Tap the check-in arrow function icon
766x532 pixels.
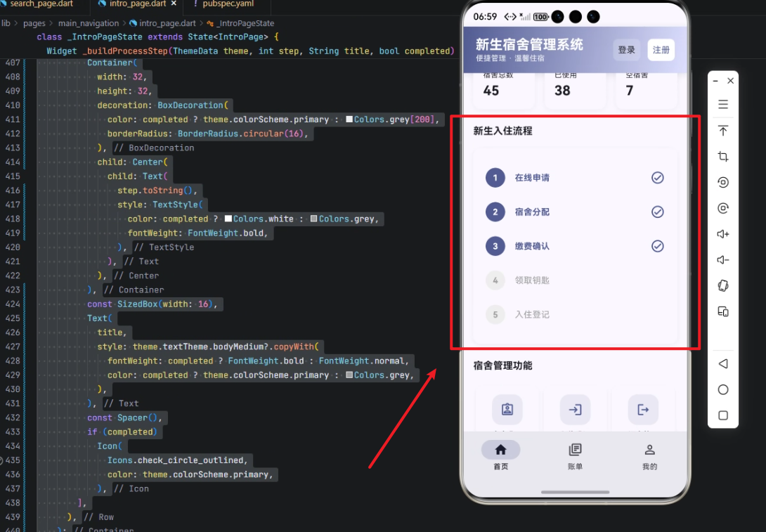(575, 410)
